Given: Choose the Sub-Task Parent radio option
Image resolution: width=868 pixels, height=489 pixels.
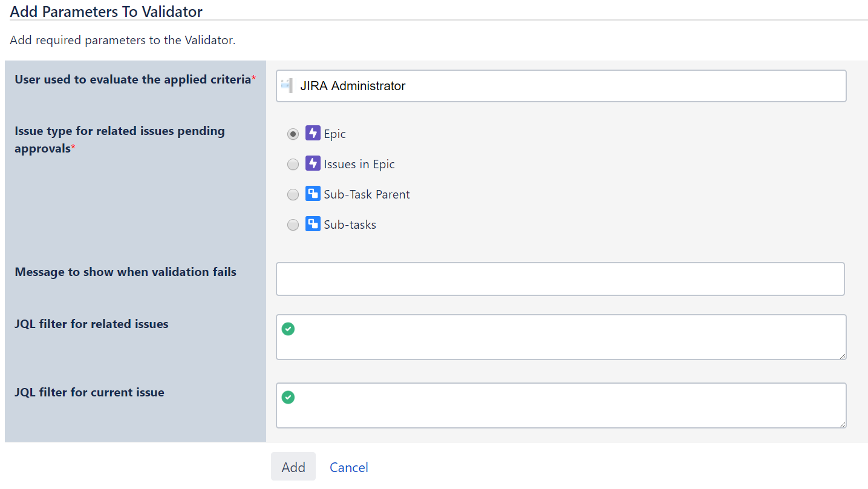Looking at the screenshot, I should pyautogui.click(x=293, y=195).
